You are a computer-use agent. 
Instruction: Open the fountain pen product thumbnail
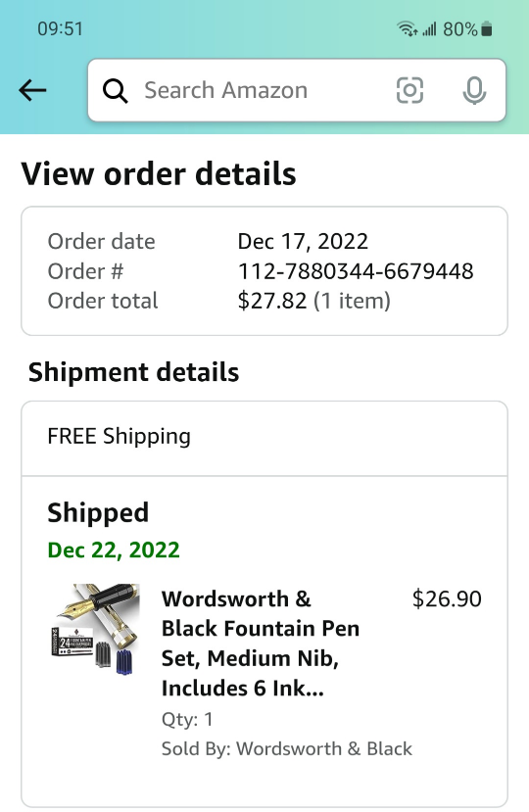coord(96,630)
